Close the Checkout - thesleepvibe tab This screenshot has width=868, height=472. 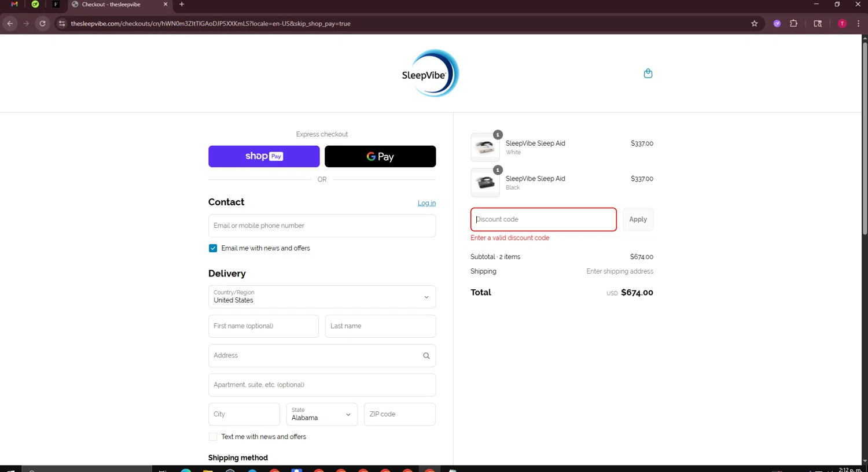point(165,4)
